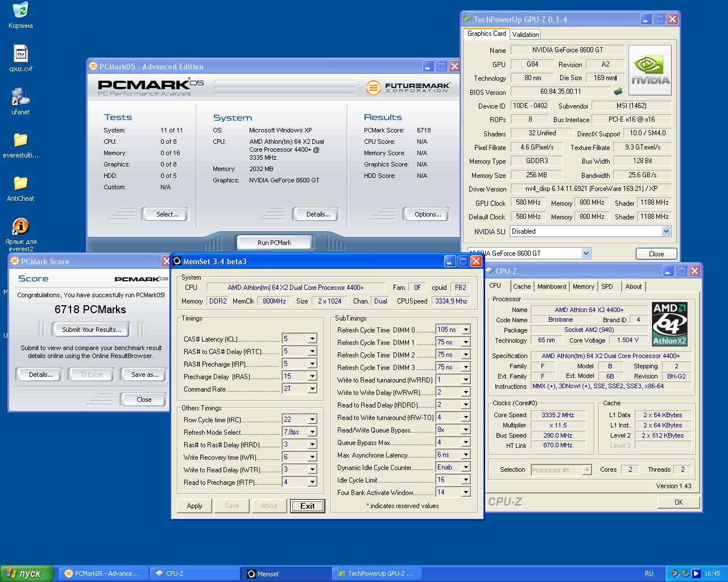
Task: Open the CAS# Latency (tCL) dropdown
Action: (x=312, y=339)
